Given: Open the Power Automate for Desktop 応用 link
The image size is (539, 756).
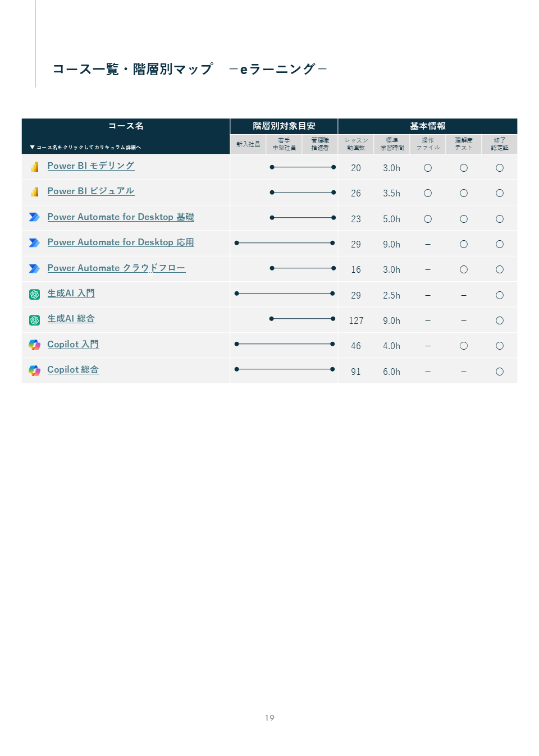Looking at the screenshot, I should [120, 242].
